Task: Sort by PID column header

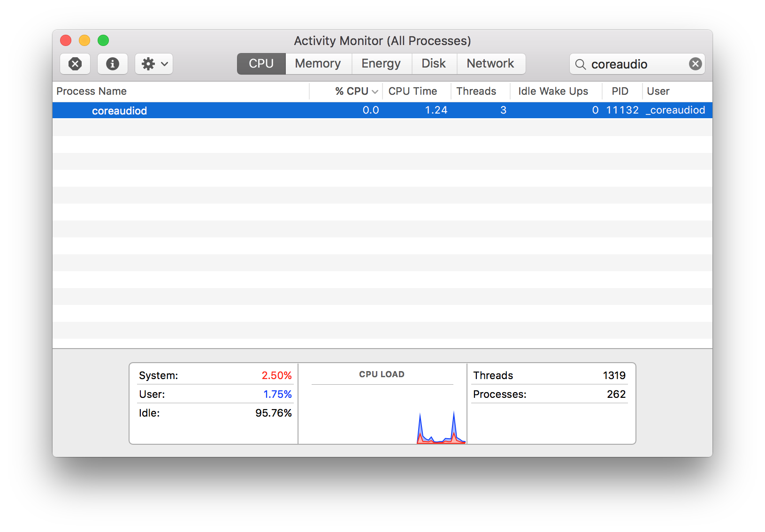Action: tap(622, 91)
